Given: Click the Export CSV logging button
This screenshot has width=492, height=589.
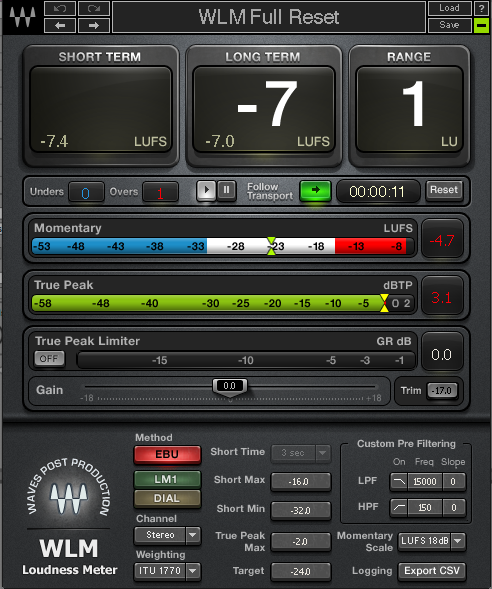Looking at the screenshot, I should [432, 571].
